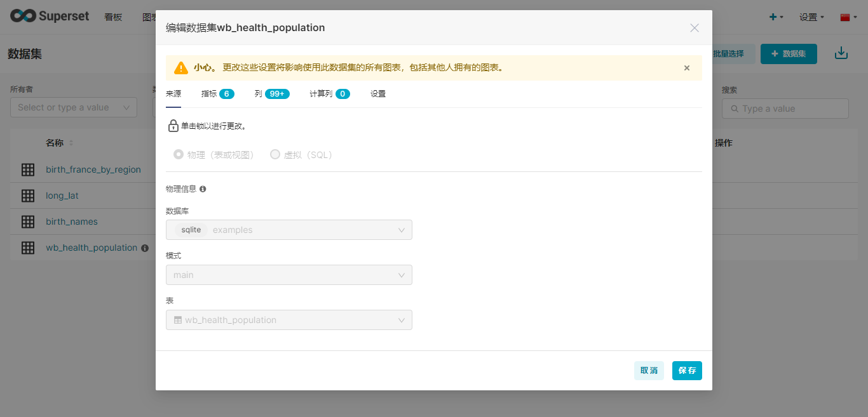The image size is (868, 417).
Task: Click the lock icon to enable editing
Action: 173,126
